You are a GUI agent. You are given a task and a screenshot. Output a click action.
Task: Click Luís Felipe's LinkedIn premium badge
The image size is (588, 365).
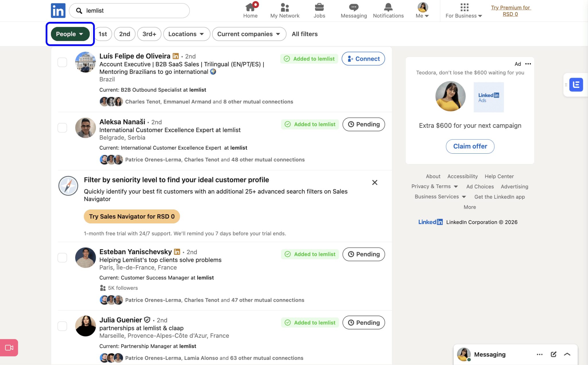175,56
